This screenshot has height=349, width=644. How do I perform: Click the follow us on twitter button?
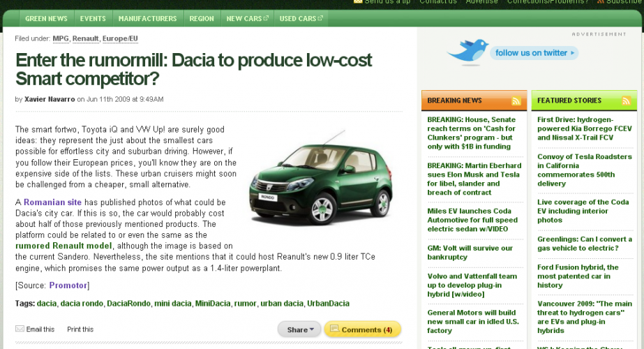click(534, 52)
